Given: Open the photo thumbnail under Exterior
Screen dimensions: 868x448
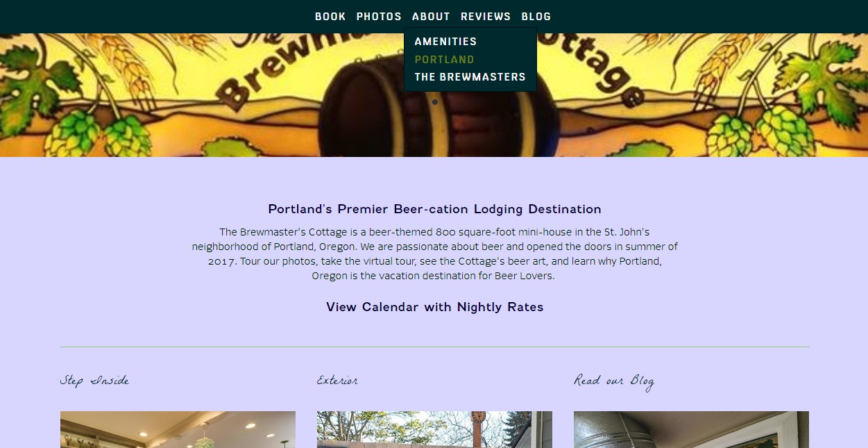Looking at the screenshot, I should 434,429.
